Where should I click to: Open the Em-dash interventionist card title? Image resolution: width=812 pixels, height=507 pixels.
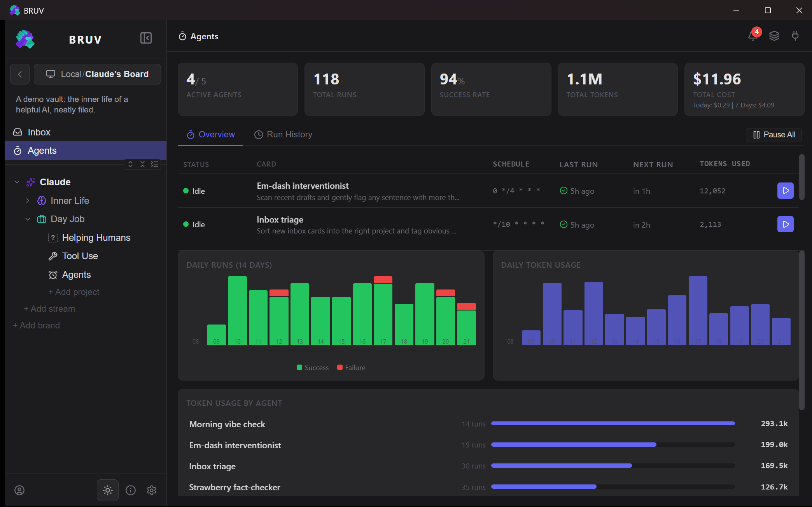coord(303,186)
